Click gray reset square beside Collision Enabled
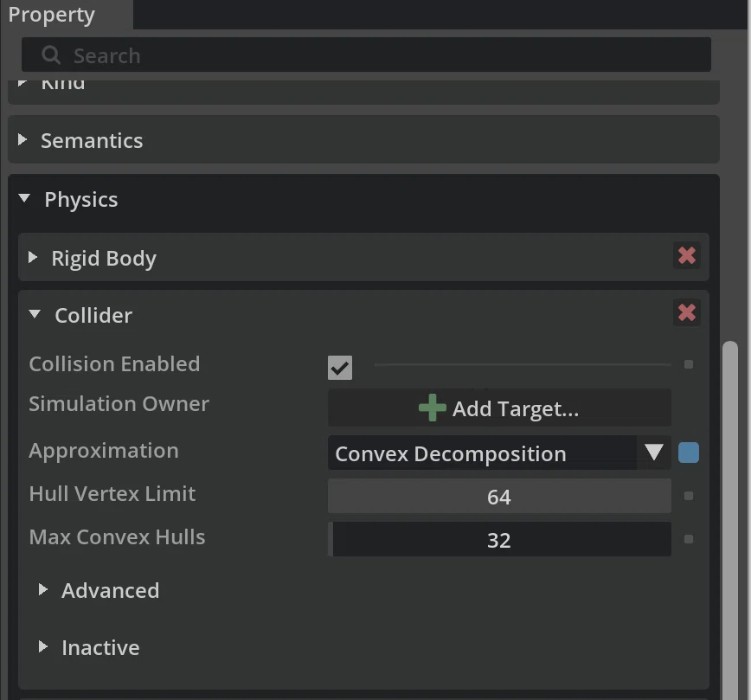The height and width of the screenshot is (700, 751). 688,364
